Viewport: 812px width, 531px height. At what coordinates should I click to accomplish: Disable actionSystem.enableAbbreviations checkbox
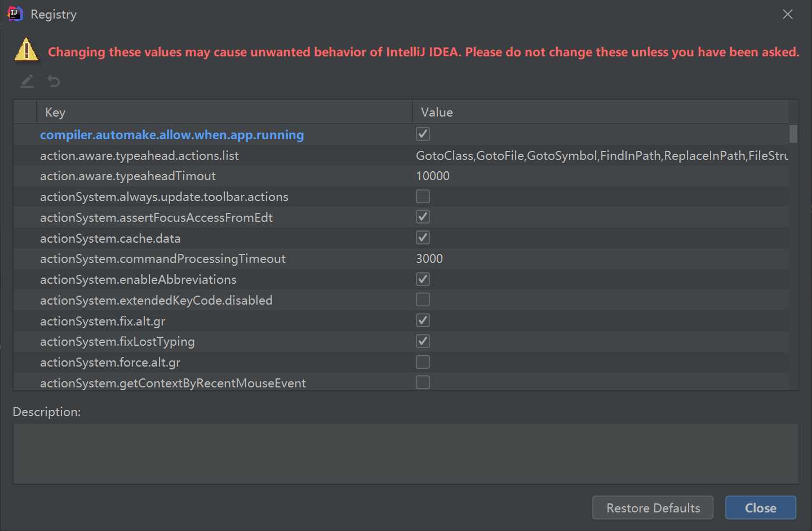(x=423, y=279)
